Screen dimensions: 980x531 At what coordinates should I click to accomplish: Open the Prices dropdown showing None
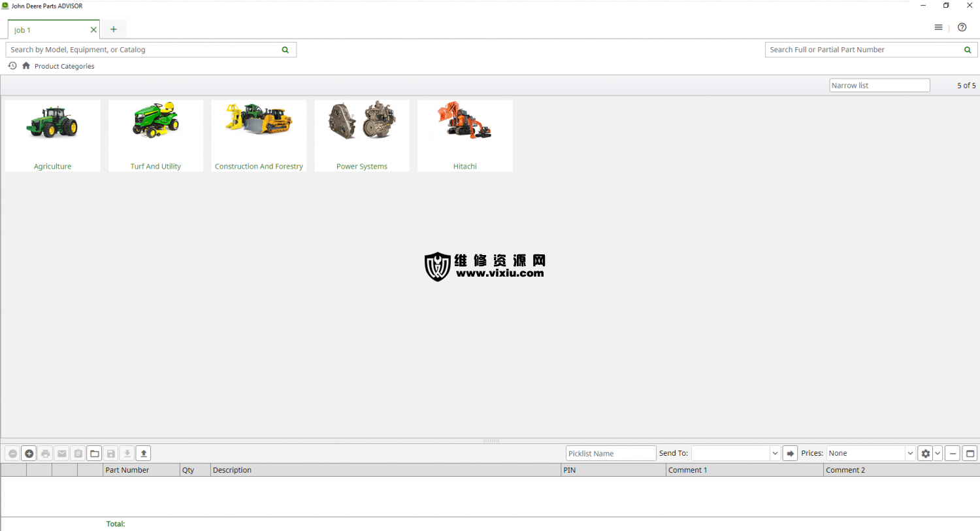871,453
